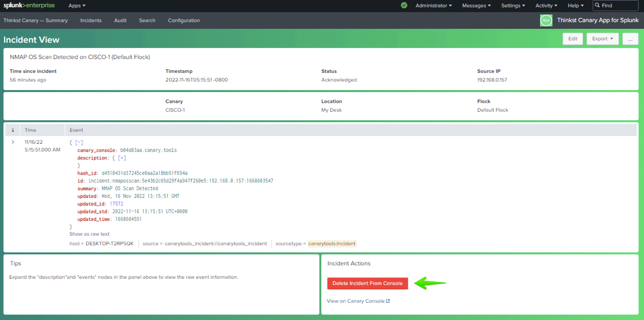Screen dimensions: 644x320
Task: Go to Thinkst Canary — Summary tab
Action: [x=35, y=21]
